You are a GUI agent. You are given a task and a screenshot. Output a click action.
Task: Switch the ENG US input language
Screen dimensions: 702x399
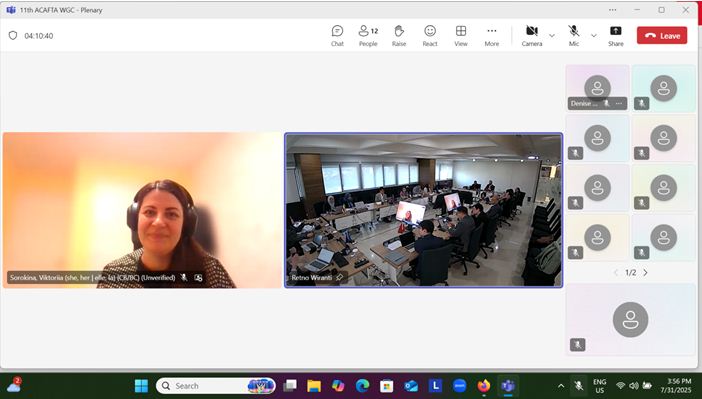click(599, 386)
